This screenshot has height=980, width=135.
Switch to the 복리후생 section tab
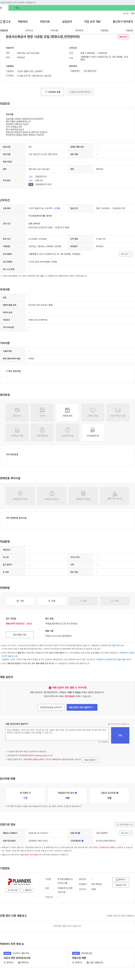click(79, 30)
